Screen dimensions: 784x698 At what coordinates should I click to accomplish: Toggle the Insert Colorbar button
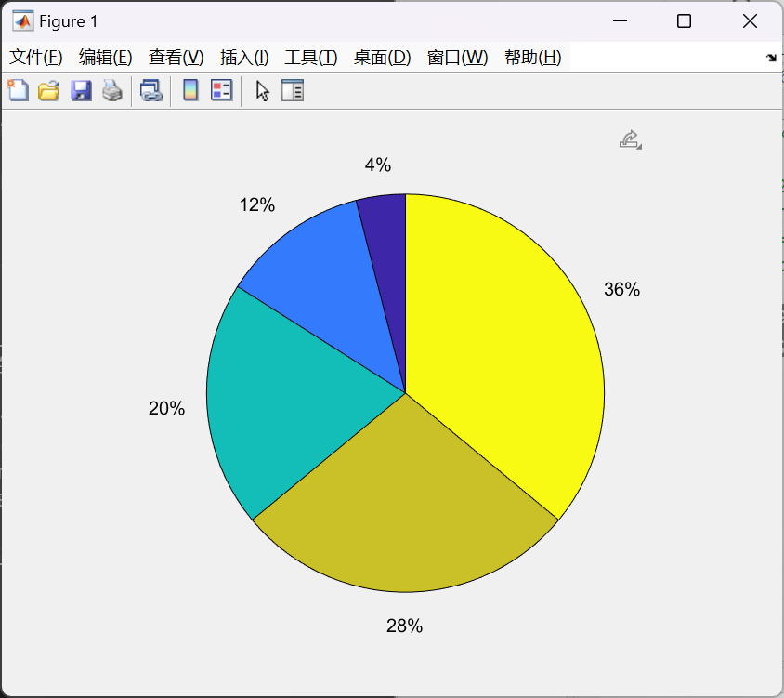point(190,90)
